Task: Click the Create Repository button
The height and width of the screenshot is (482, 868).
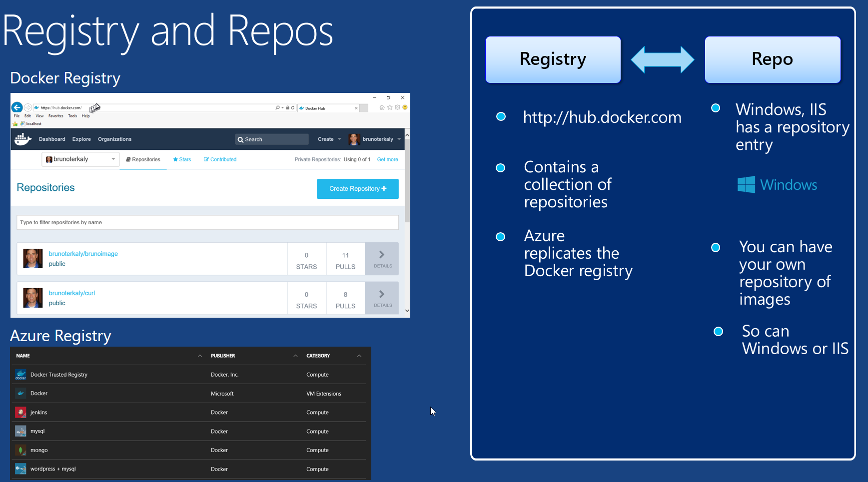Action: point(358,189)
